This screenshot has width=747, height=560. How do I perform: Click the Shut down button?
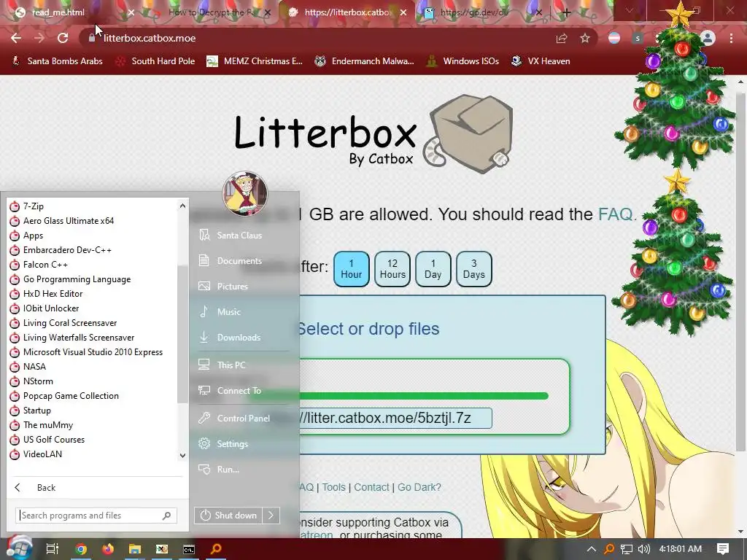[x=228, y=516]
